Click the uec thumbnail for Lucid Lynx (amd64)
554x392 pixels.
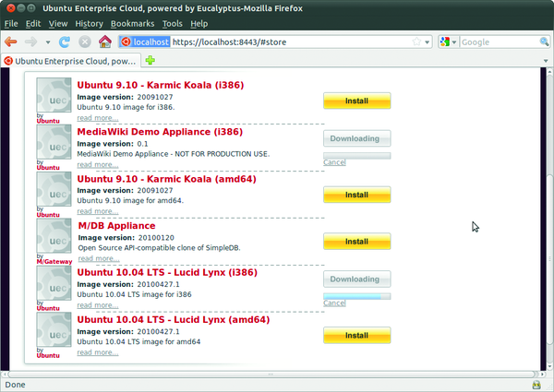54,330
